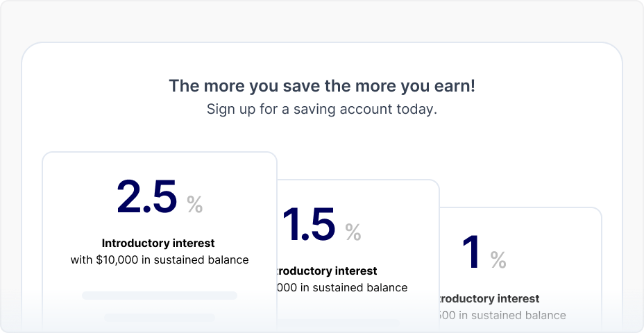Click empty space inside the 1.5% rate card
The width and height of the screenshot is (644, 333).
(x=409, y=201)
